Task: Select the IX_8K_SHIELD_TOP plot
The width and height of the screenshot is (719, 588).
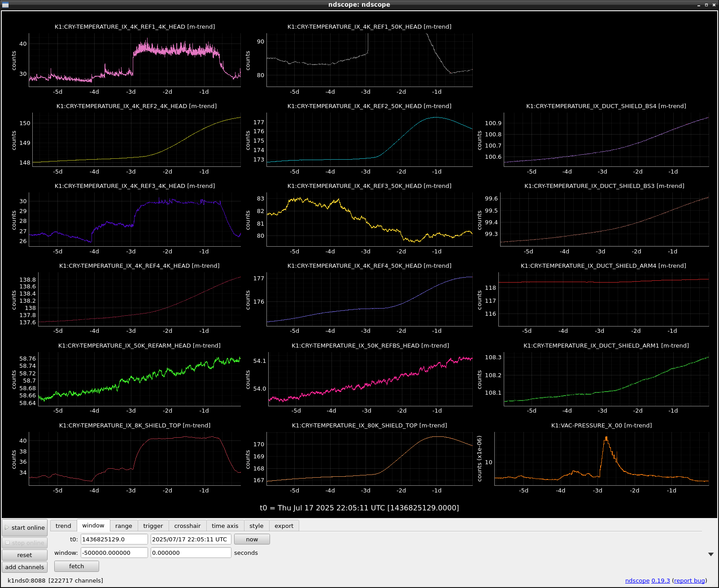Action: [135, 459]
